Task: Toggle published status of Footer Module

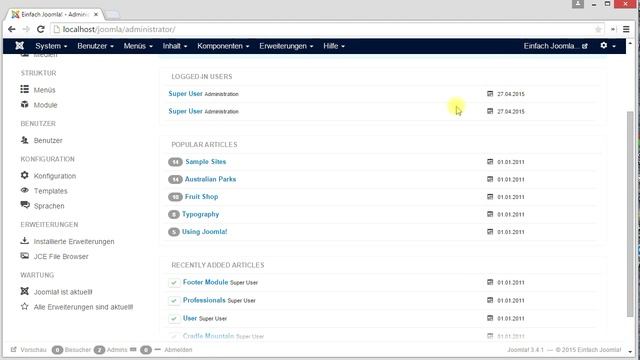Action: click(x=174, y=282)
